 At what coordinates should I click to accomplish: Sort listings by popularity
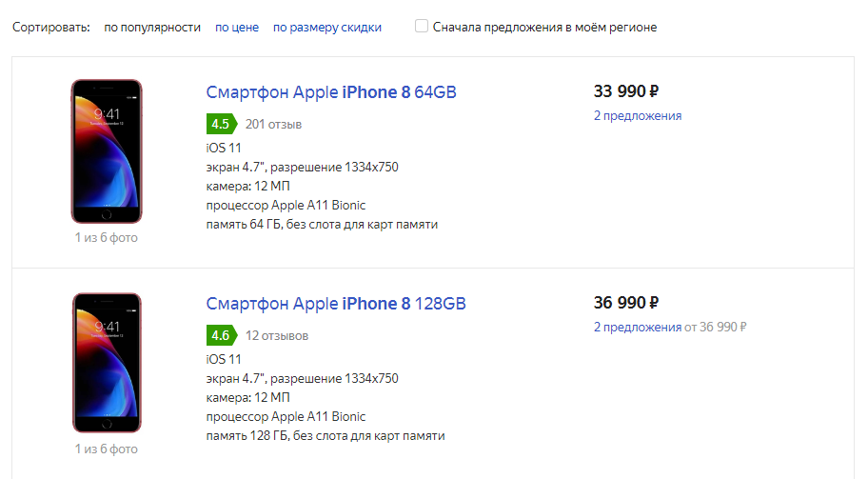point(152,28)
